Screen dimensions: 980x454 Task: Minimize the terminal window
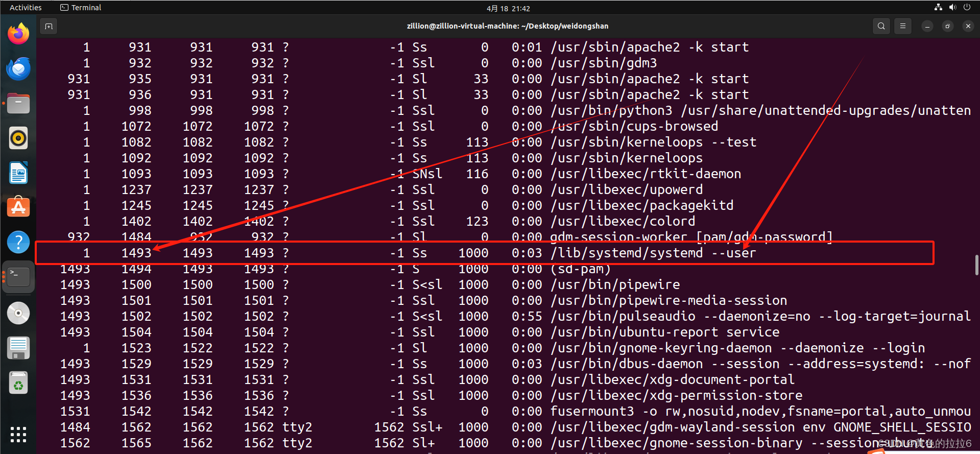927,26
